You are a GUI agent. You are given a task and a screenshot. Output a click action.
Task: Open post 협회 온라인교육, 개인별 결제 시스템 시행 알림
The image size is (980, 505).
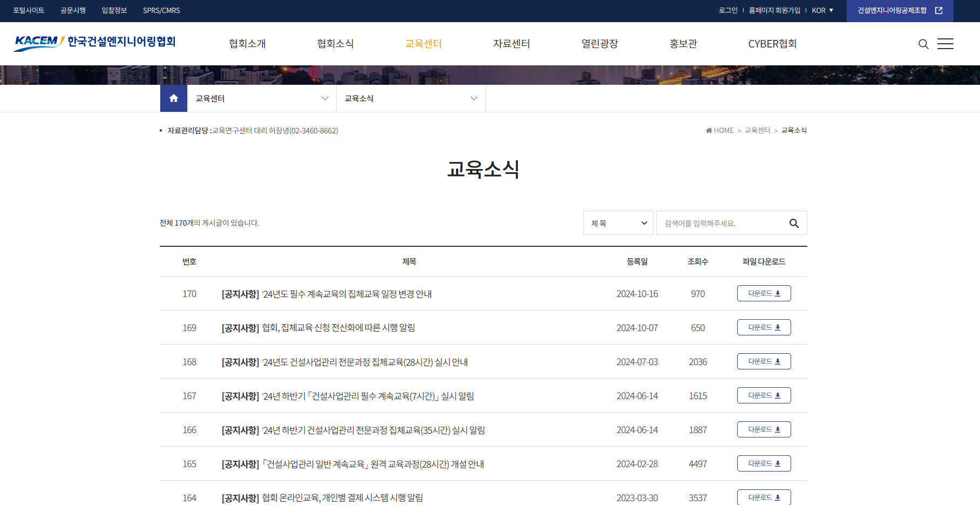coord(322,497)
